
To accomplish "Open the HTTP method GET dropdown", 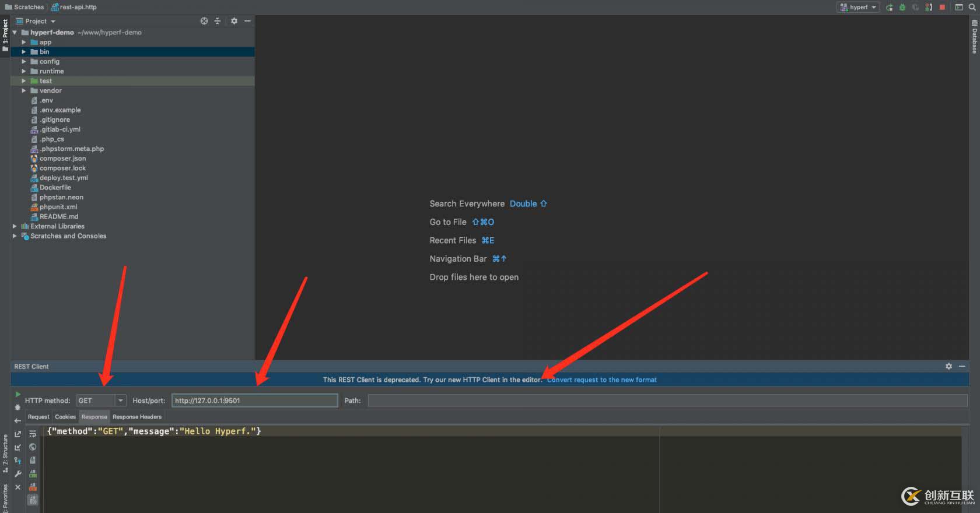I will pos(120,400).
